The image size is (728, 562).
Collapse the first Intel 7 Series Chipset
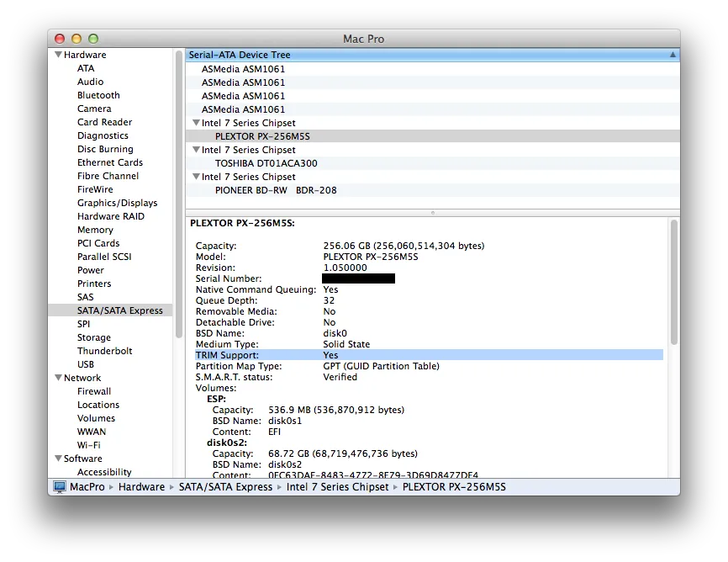point(196,123)
